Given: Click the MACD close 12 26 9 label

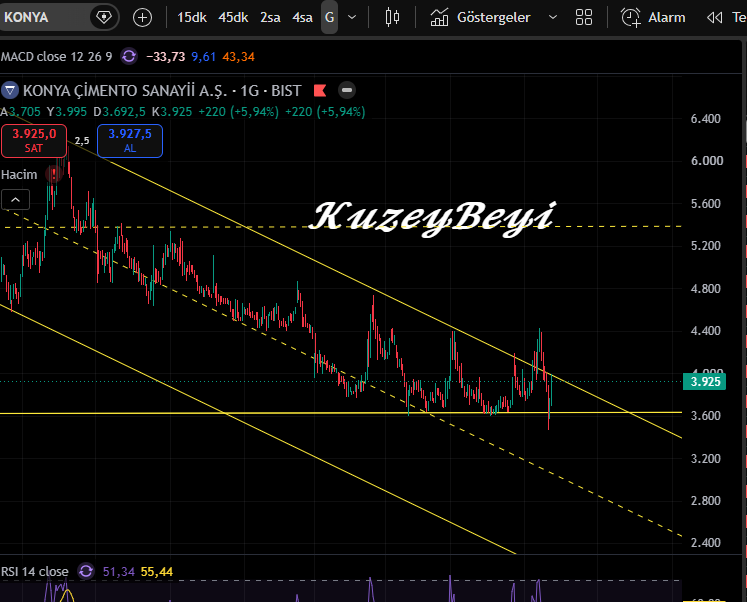Looking at the screenshot, I should coord(56,57).
